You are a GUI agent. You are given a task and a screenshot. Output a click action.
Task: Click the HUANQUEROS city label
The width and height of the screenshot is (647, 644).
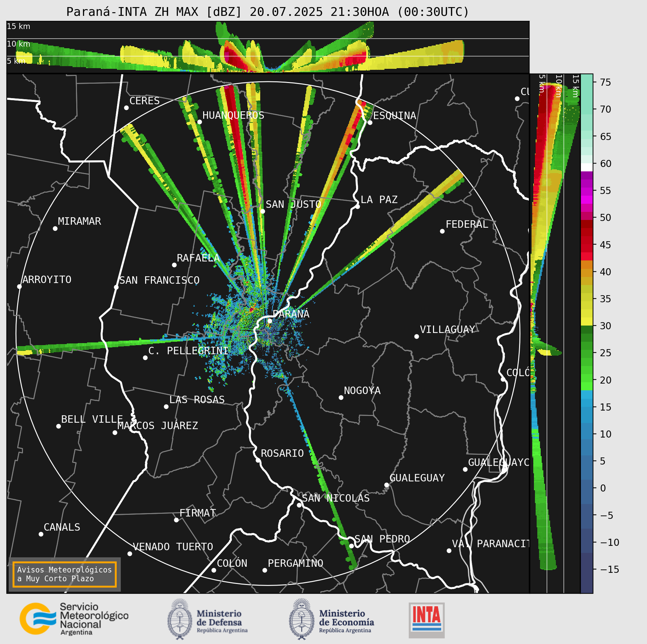233,115
